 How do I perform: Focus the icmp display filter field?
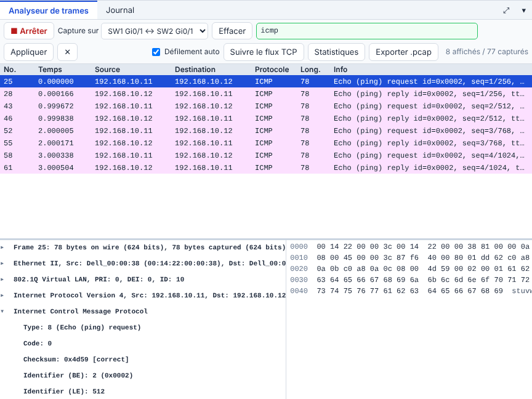coord(367,31)
